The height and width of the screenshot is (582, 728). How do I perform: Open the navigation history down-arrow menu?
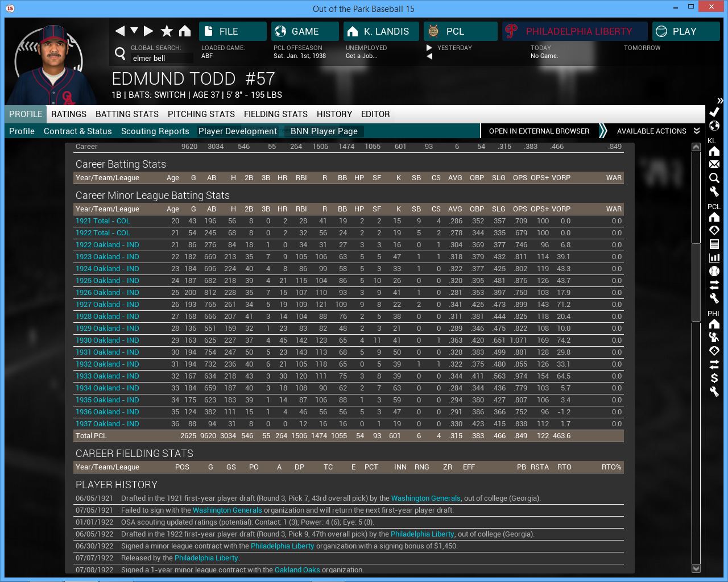[x=134, y=31]
